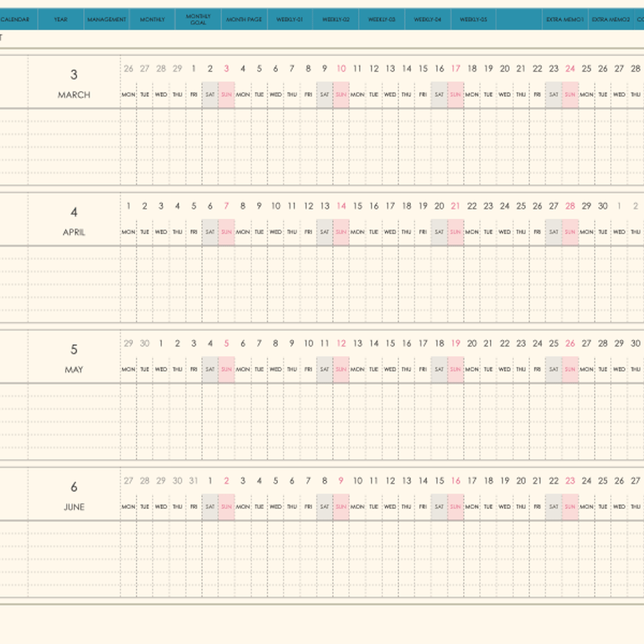Click date 15 in the May row
Screen dimensions: 644x644
point(390,344)
